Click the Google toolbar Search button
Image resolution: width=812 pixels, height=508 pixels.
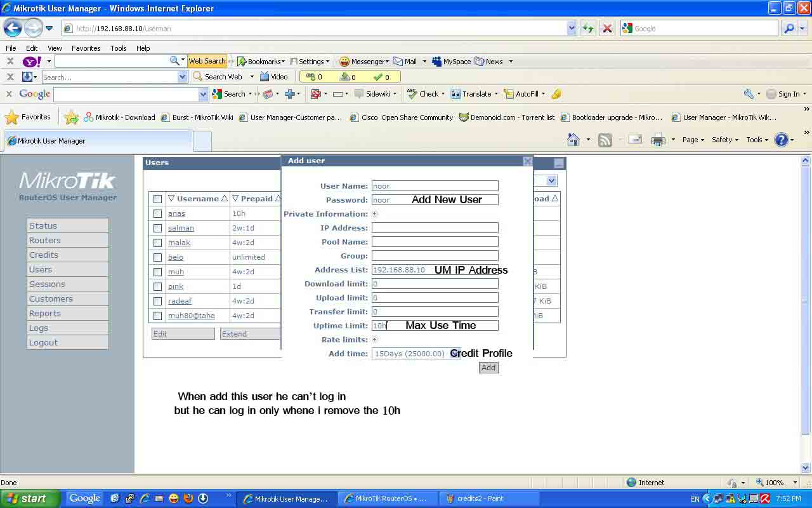click(x=229, y=94)
